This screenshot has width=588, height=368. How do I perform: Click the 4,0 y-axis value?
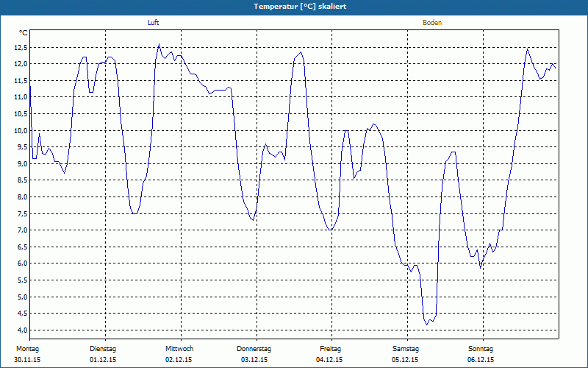click(x=22, y=330)
